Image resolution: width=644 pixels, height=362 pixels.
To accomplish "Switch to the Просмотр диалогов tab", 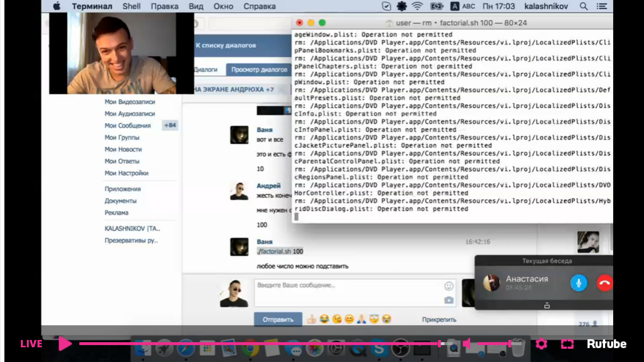I will 259,69.
